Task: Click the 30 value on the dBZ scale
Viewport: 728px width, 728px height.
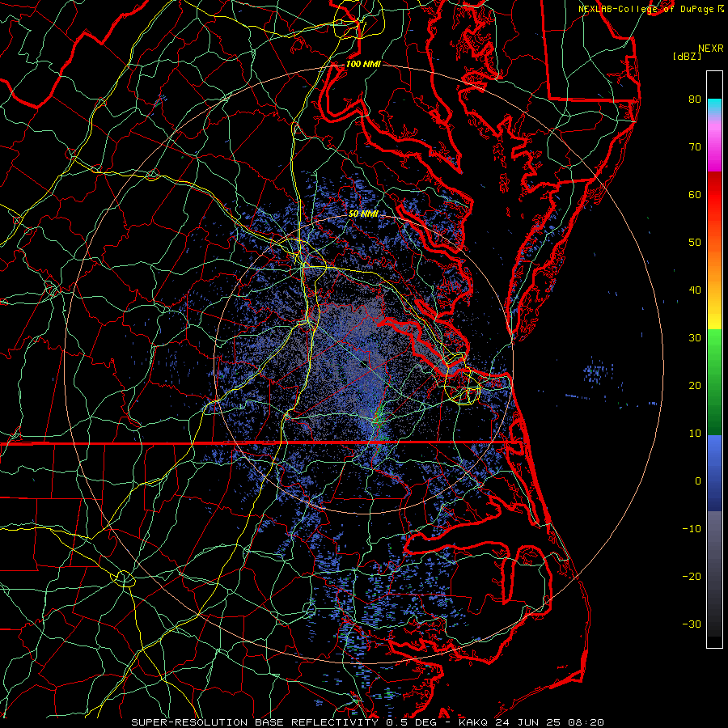Action: click(695, 337)
